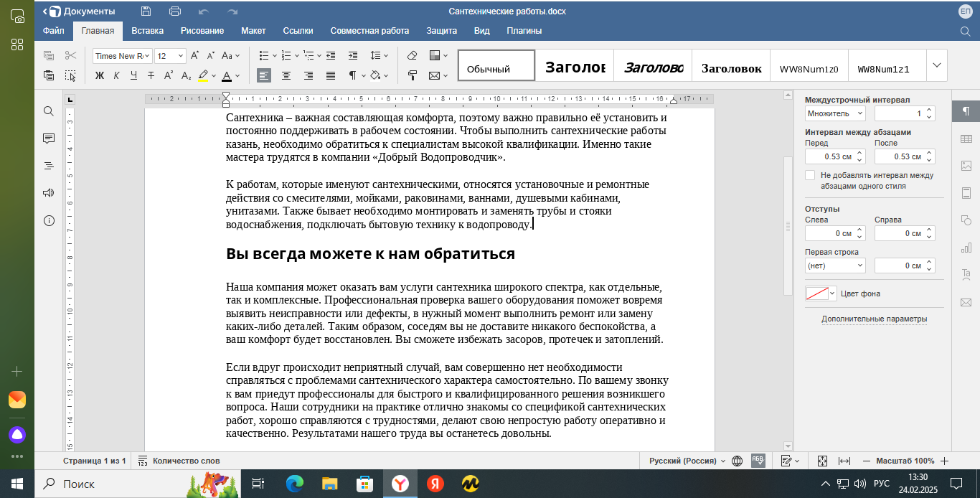The image size is (980, 498).
Task: Center align the text
Action: 286,75
